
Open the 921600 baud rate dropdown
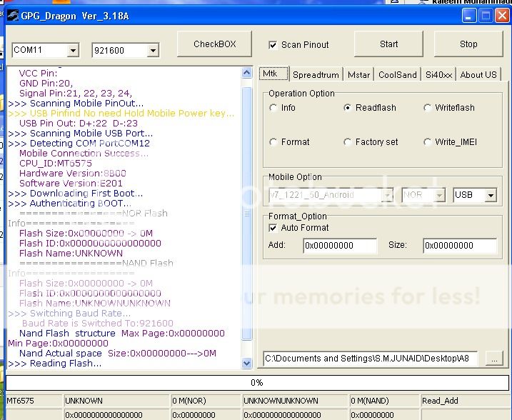[x=153, y=51]
